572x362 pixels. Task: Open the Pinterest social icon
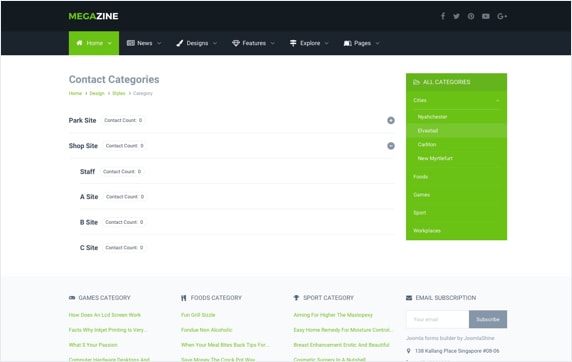click(471, 16)
